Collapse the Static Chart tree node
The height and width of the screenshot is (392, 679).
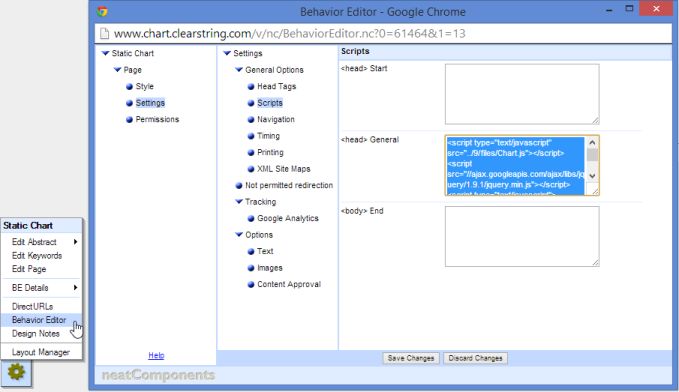pos(105,53)
